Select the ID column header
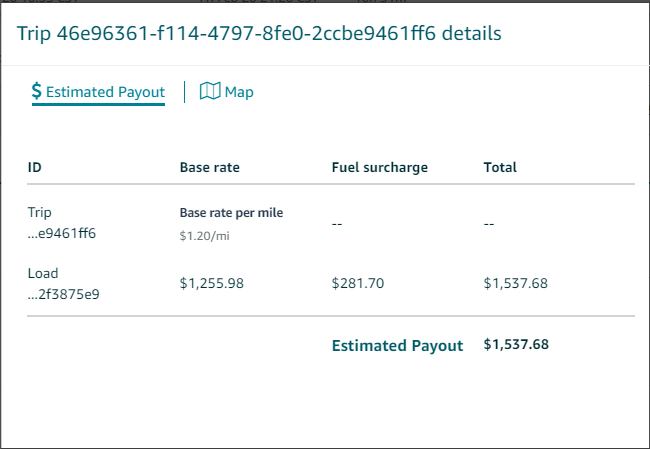The height and width of the screenshot is (449, 650). (x=34, y=167)
